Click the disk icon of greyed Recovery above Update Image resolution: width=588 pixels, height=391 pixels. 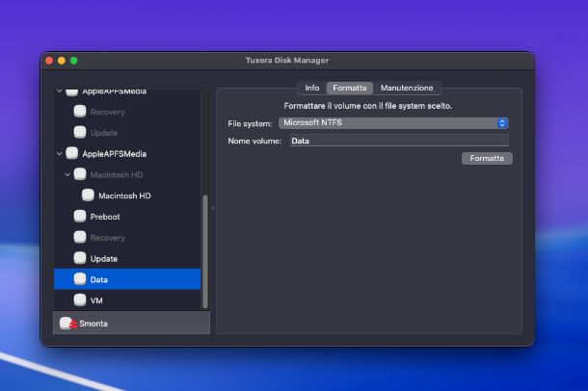click(x=80, y=237)
